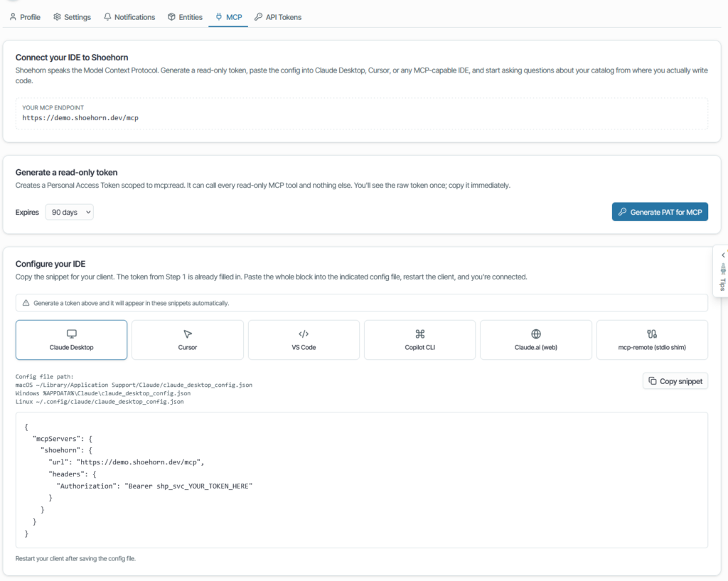Select the Copilot CLI client card
728x581 pixels.
pos(419,340)
